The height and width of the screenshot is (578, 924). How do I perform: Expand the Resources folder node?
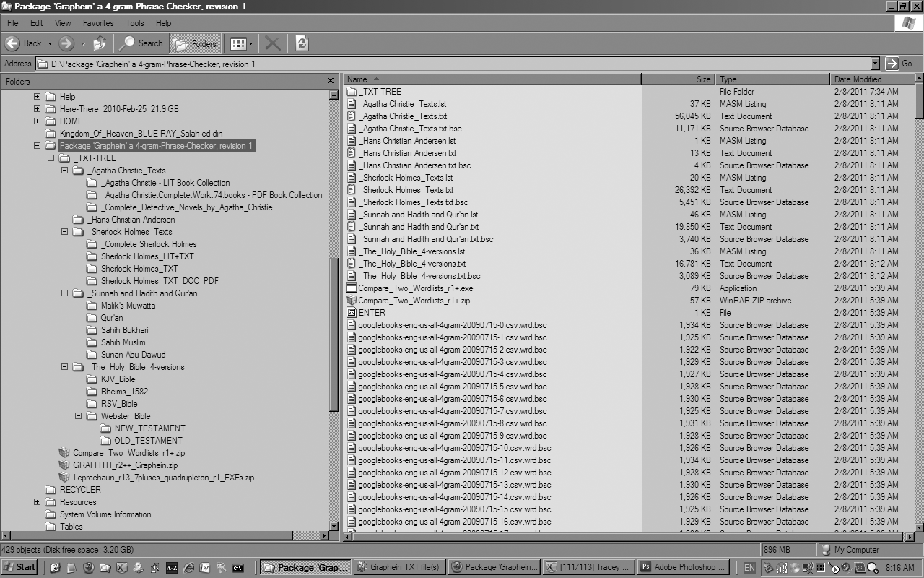[37, 501]
